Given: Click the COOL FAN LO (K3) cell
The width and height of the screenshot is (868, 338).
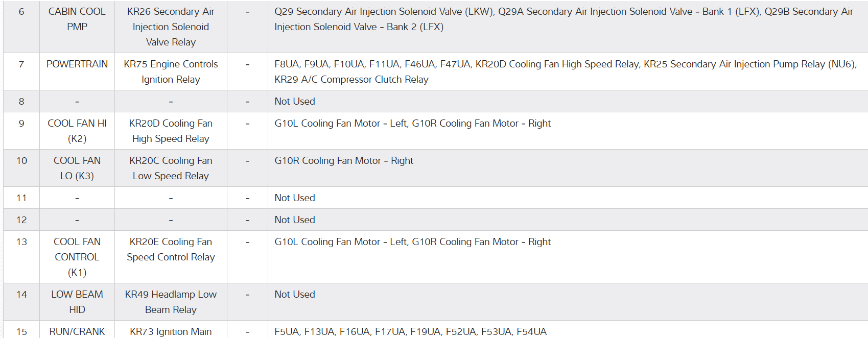Looking at the screenshot, I should pos(77,168).
